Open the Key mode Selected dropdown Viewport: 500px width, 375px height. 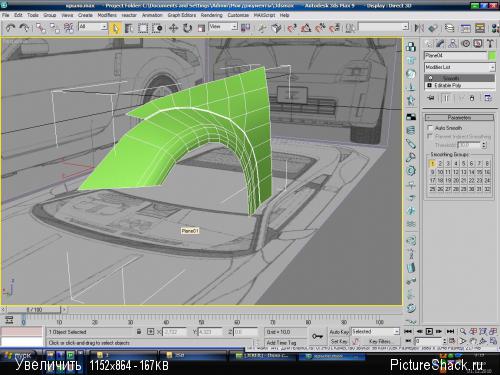376,332
